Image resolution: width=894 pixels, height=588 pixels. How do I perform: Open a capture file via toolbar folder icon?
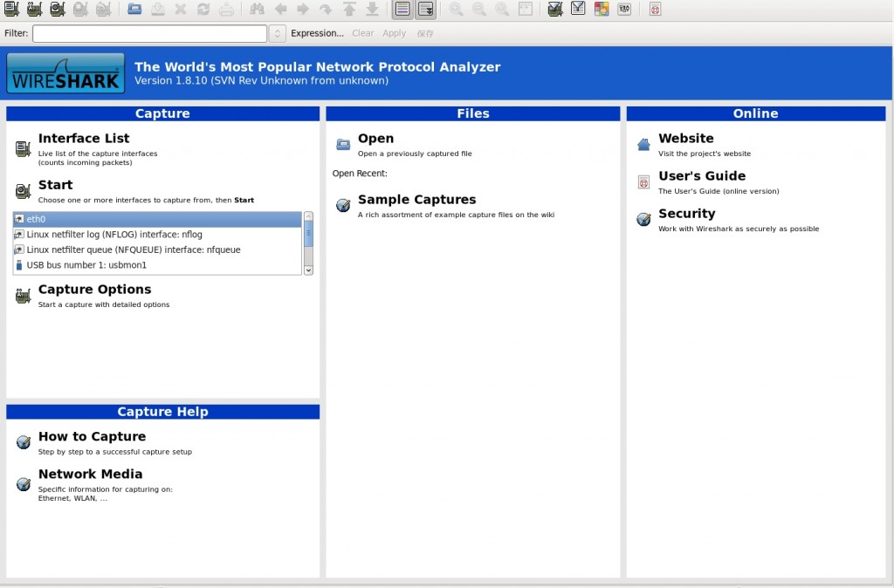tap(134, 9)
